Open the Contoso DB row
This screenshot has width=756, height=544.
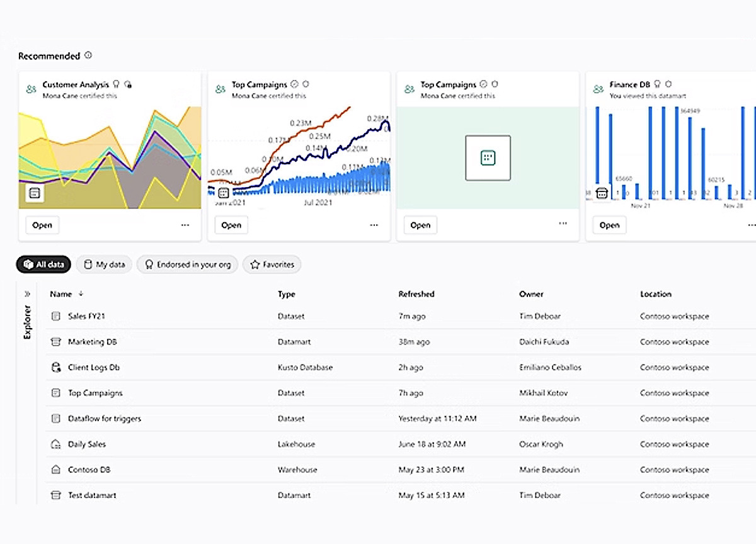400,470
